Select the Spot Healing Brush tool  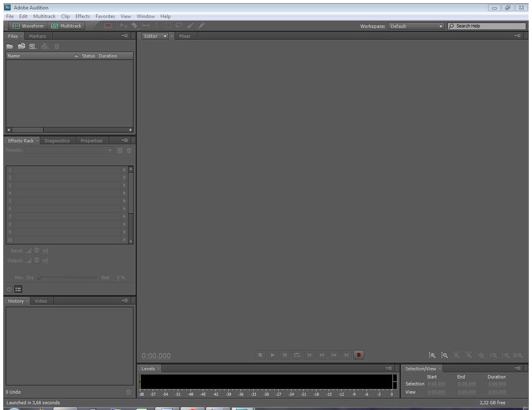(201, 25)
